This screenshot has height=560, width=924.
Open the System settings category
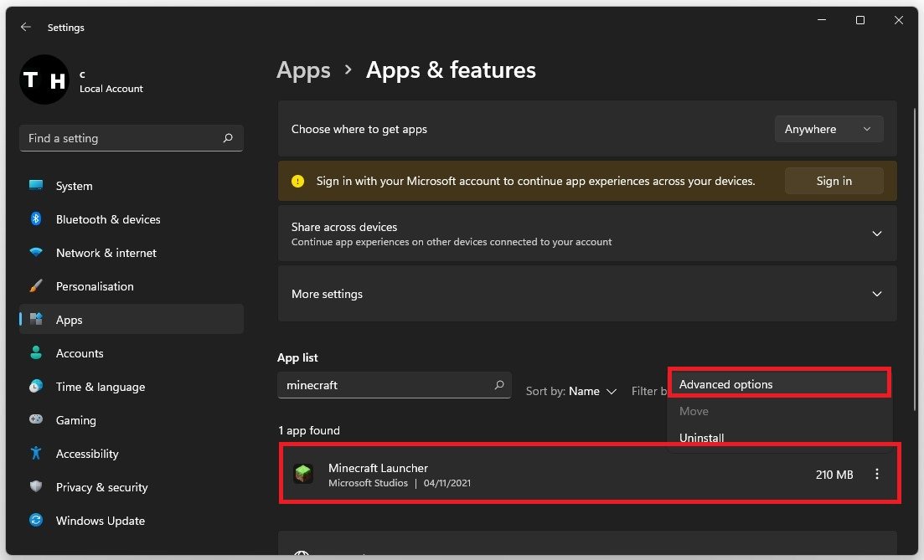[x=74, y=186]
